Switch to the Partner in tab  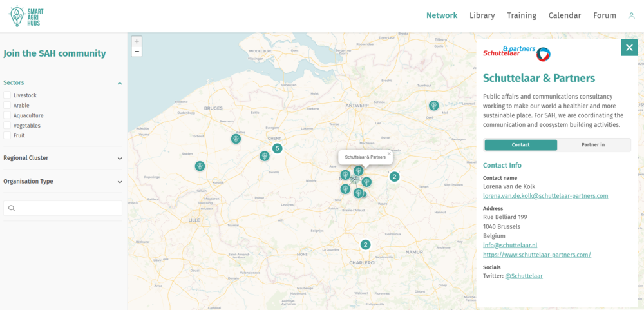(593, 145)
